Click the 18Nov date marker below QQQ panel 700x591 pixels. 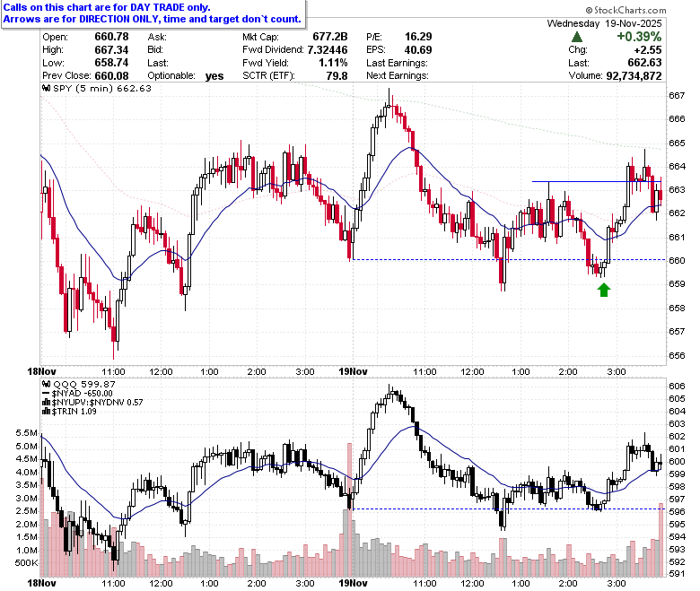(41, 583)
